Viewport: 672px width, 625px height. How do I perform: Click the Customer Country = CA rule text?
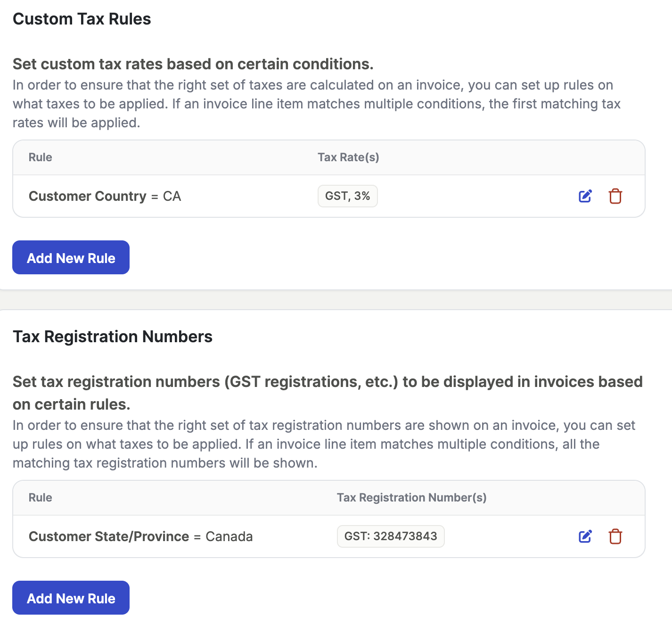[x=105, y=196]
